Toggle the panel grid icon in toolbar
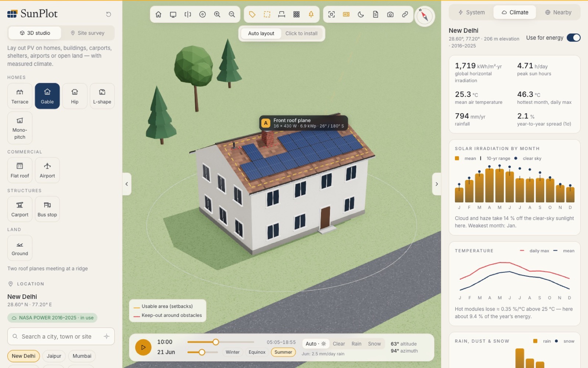The width and height of the screenshot is (588, 368). 297,14
